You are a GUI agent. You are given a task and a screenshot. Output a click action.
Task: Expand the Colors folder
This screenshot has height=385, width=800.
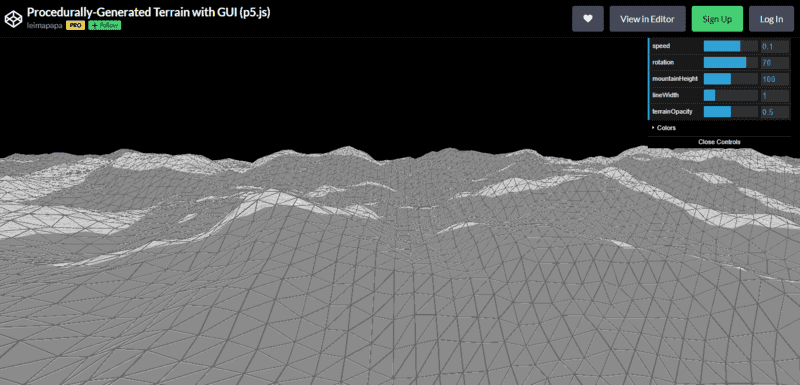coord(719,128)
